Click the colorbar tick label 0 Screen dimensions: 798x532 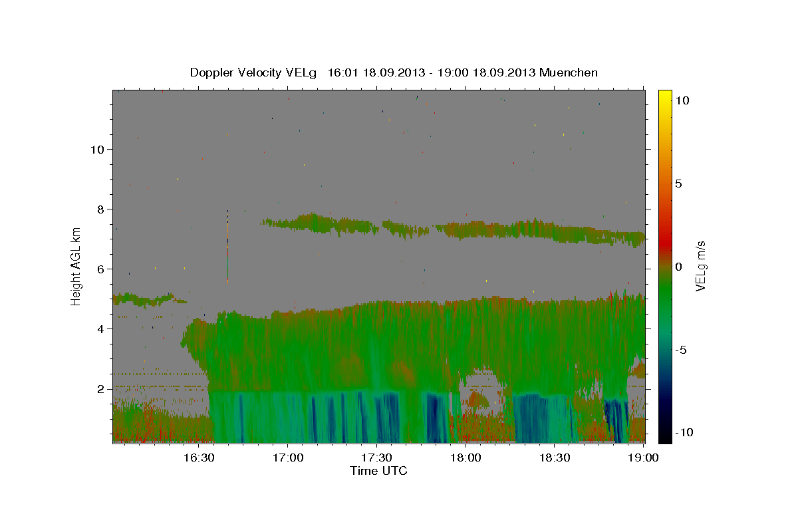[x=678, y=267]
